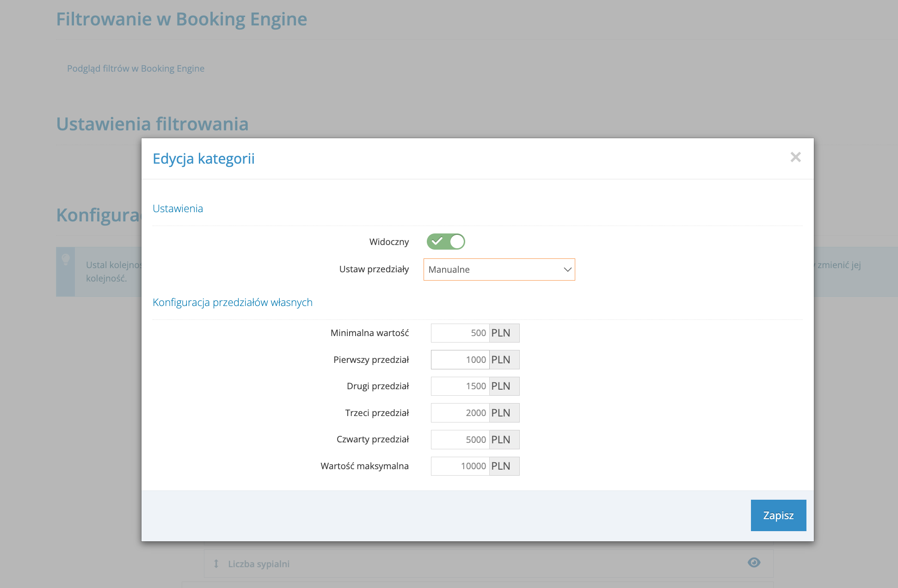
Task: Click the Liczba sypialni row label
Action: [x=258, y=564]
